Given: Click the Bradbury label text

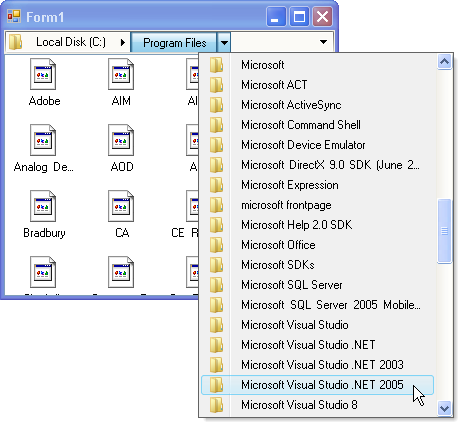Looking at the screenshot, I should [x=44, y=233].
